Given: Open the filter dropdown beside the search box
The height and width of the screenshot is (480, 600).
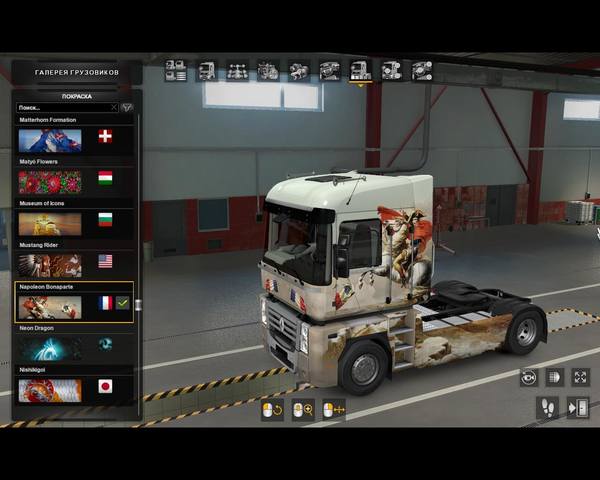Looking at the screenshot, I should click(127, 108).
